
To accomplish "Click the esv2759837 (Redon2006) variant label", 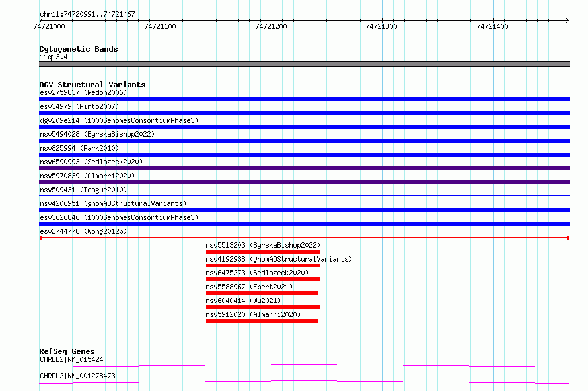I will tap(83, 92).
